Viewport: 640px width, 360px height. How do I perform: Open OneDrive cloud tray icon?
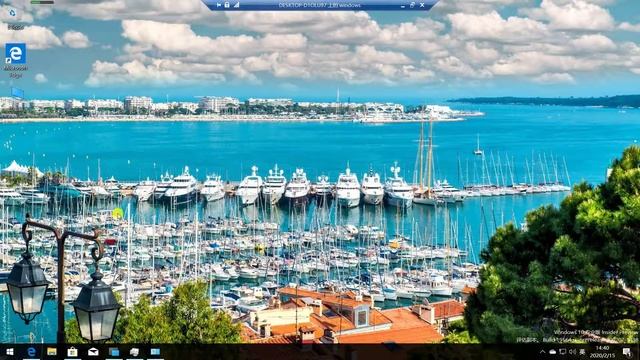click(x=552, y=351)
